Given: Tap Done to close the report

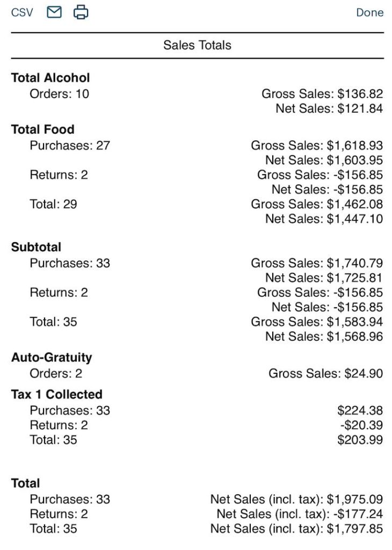Looking at the screenshot, I should click(x=370, y=12).
